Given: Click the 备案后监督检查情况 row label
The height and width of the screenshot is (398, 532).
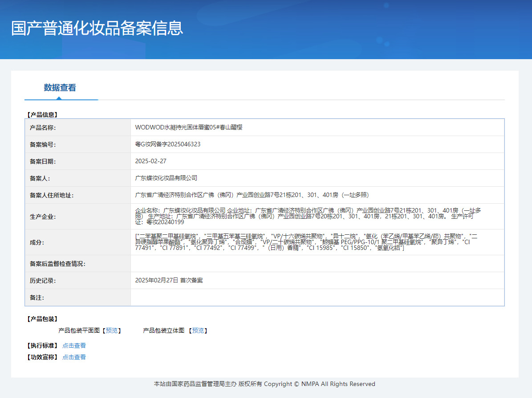Looking at the screenshot, I should tap(57, 264).
